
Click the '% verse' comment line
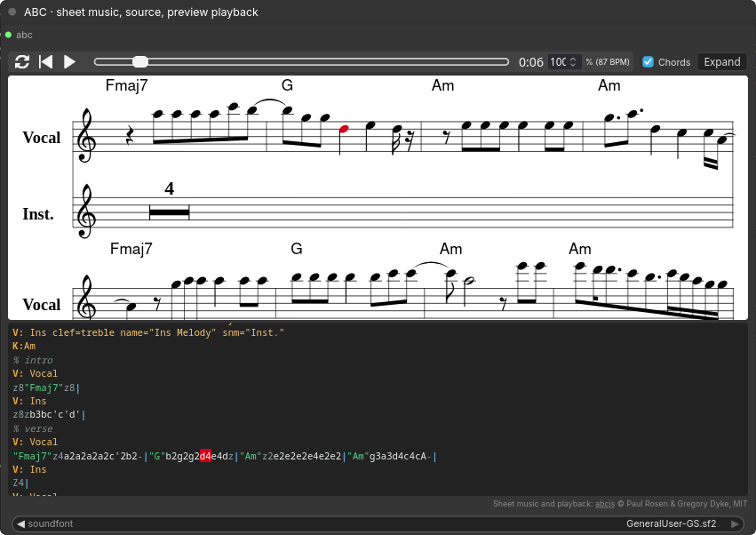click(x=33, y=428)
